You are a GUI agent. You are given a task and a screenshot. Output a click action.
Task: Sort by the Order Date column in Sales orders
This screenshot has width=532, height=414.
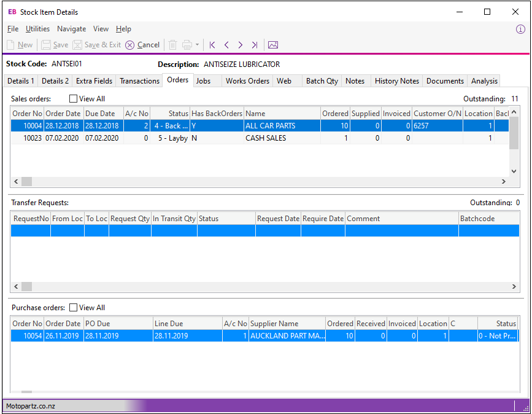pyautogui.click(x=63, y=114)
